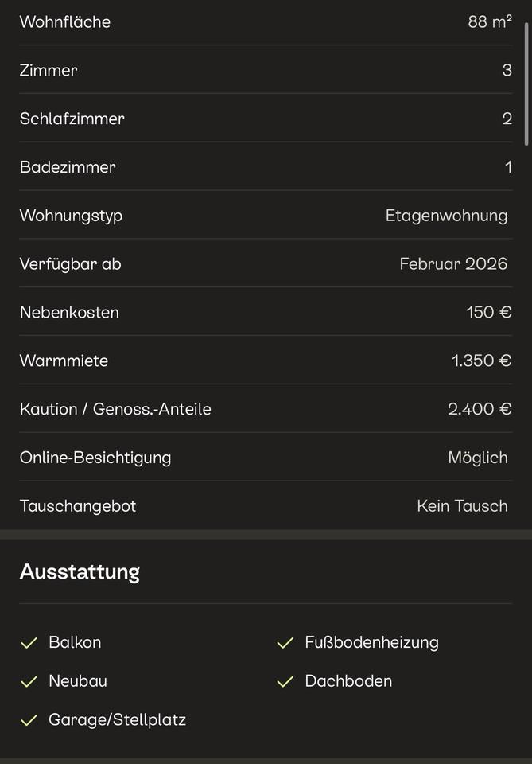Click the Fußbodenheizung checkmark icon
Viewport: 532px width, 764px height.
pyautogui.click(x=285, y=643)
